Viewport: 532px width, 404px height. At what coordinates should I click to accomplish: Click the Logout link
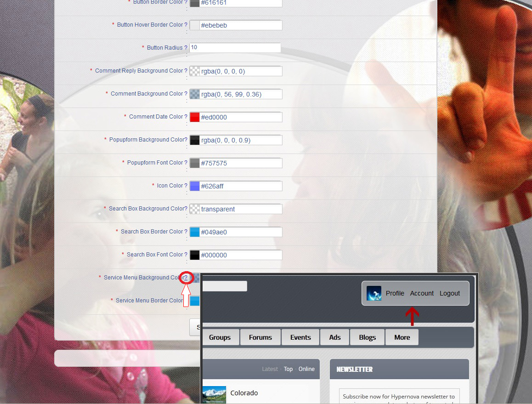[x=449, y=293]
